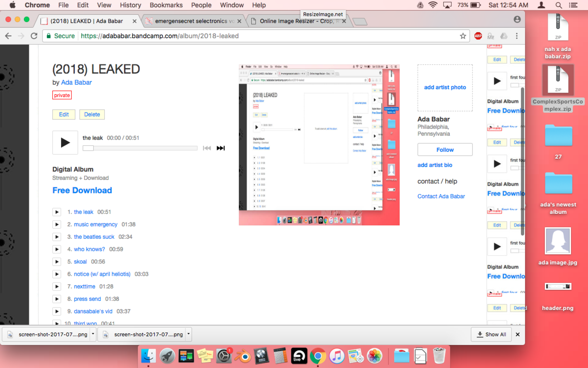
Task: Expand second screen-shot download options arrow
Action: click(188, 334)
